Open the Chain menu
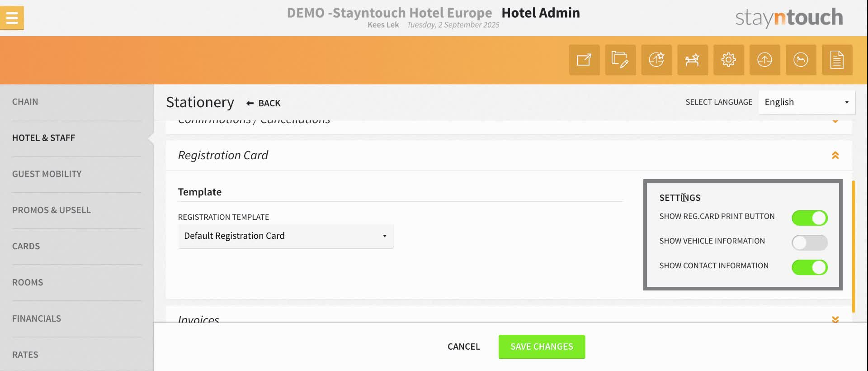 pyautogui.click(x=25, y=102)
